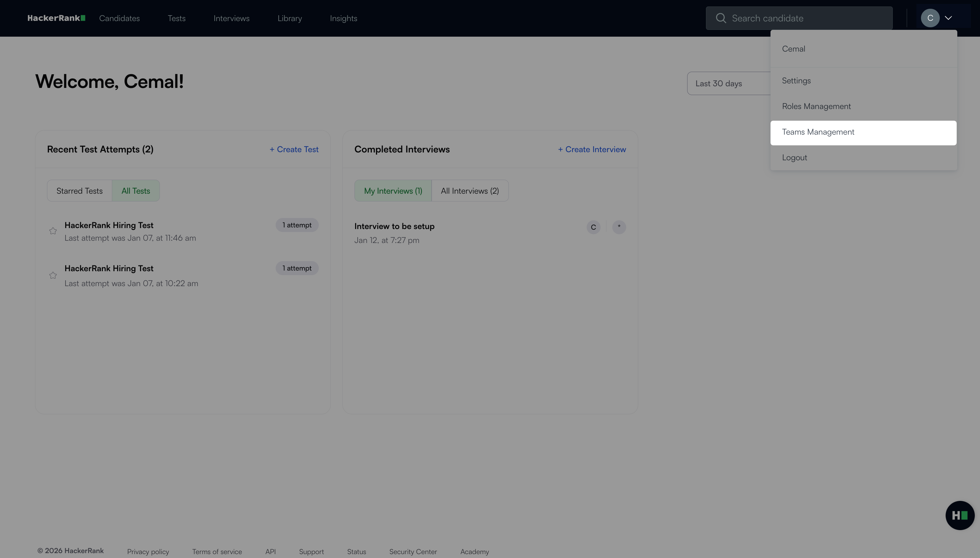Show the All Interviews (2) tab
The width and height of the screenshot is (980, 558).
tap(470, 191)
